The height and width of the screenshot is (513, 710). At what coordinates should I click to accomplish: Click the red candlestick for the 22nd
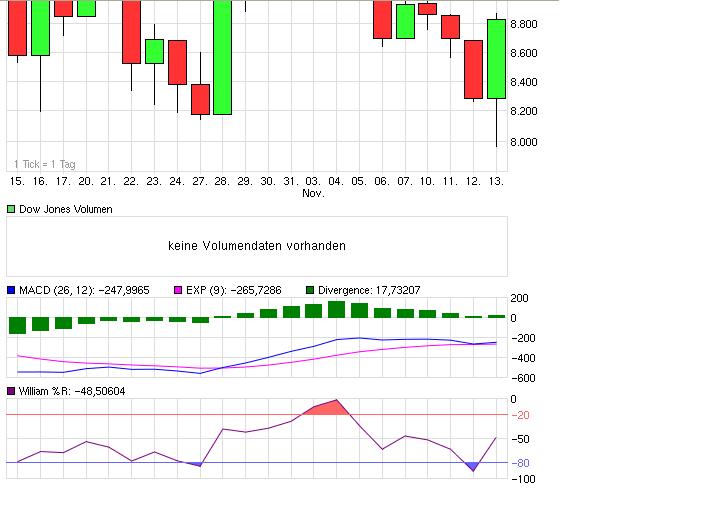click(x=131, y=32)
